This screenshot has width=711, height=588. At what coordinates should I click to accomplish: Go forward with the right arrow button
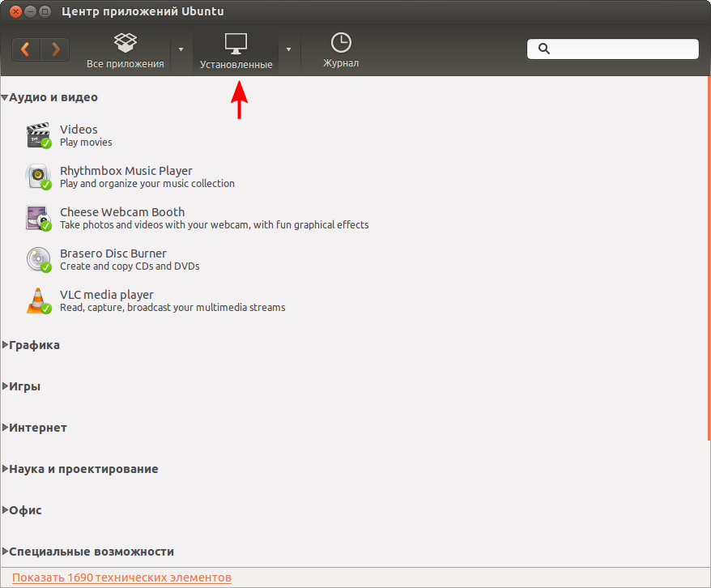click(x=55, y=49)
